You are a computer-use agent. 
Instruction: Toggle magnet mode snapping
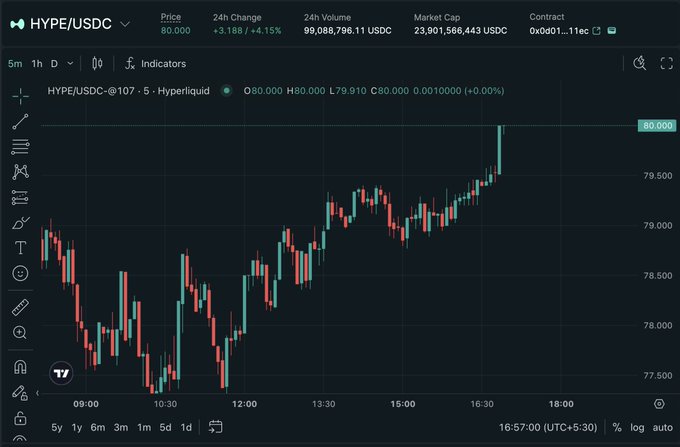(x=20, y=367)
